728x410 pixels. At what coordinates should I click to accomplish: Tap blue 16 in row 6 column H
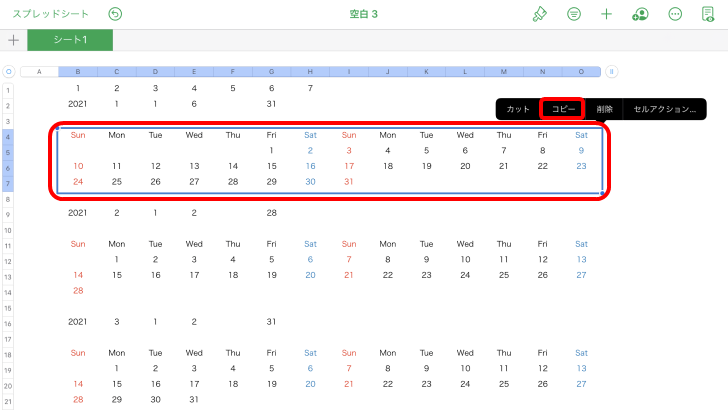310,166
